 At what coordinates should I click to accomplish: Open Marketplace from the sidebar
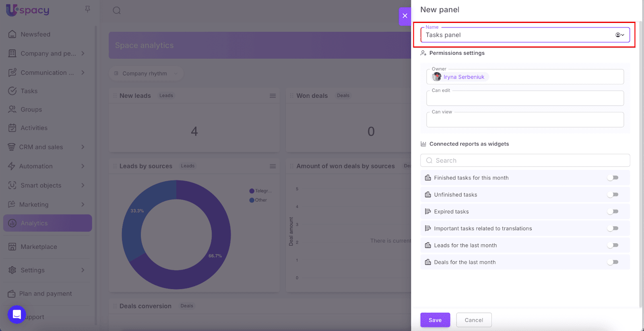(39, 247)
